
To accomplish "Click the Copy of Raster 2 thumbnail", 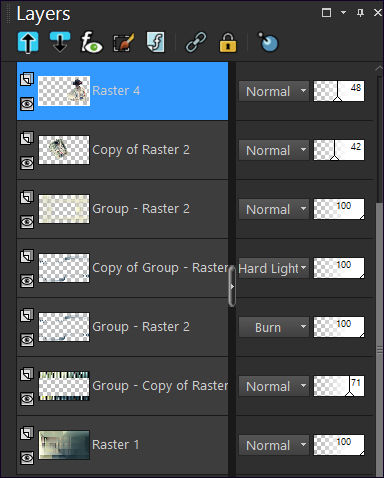I will [64, 150].
